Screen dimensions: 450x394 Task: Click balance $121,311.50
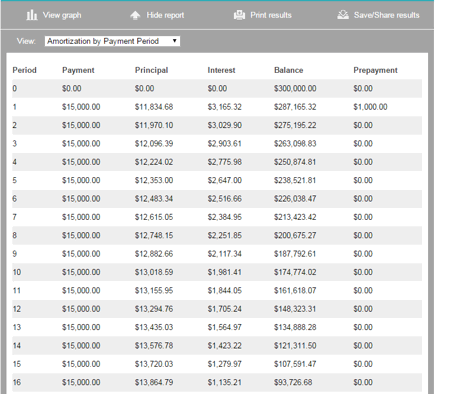(295, 345)
